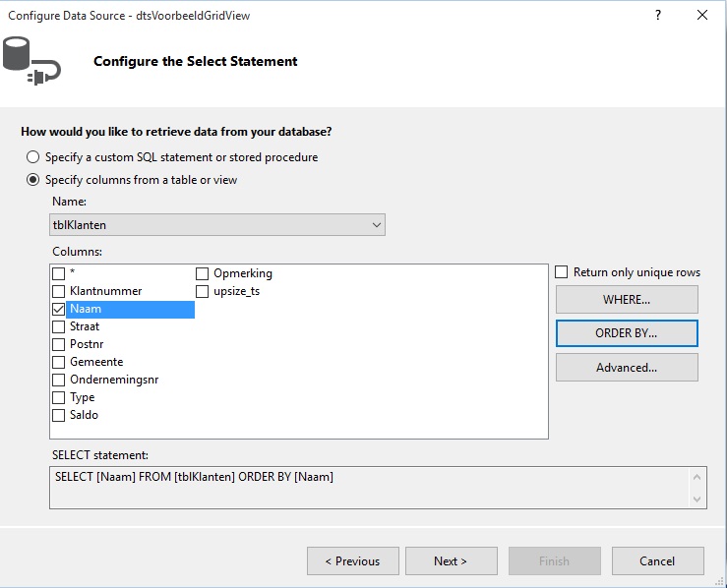Tick the Klantnummer column checkbox
The image size is (727, 588).
58,291
